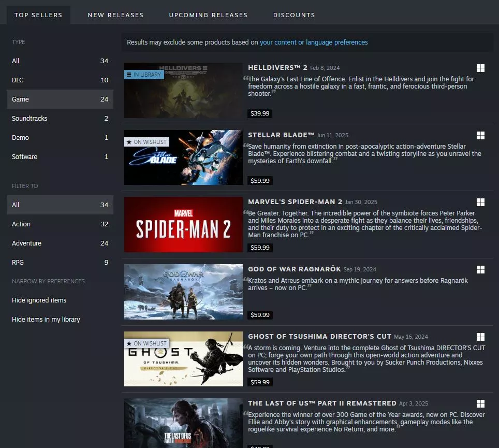
Task: Click Ghost of Tsushima date May 16, 2024
Action: (411, 337)
